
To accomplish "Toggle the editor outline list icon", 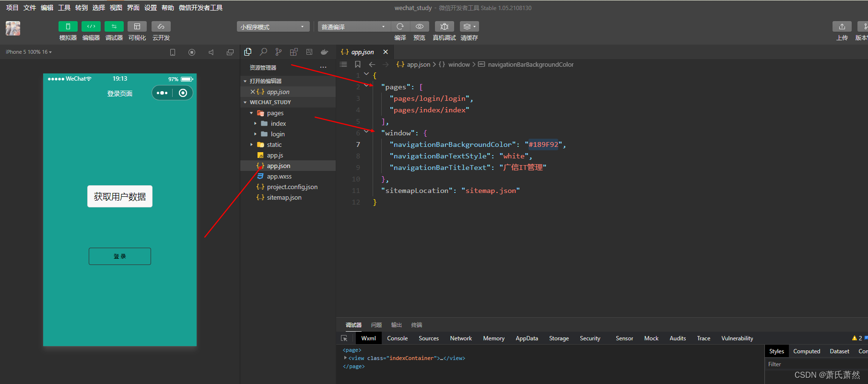I will [343, 64].
